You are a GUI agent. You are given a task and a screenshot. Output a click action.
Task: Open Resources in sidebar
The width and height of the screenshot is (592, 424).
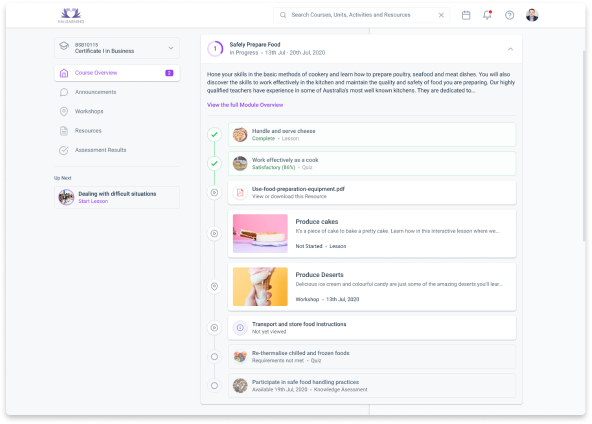point(117,131)
